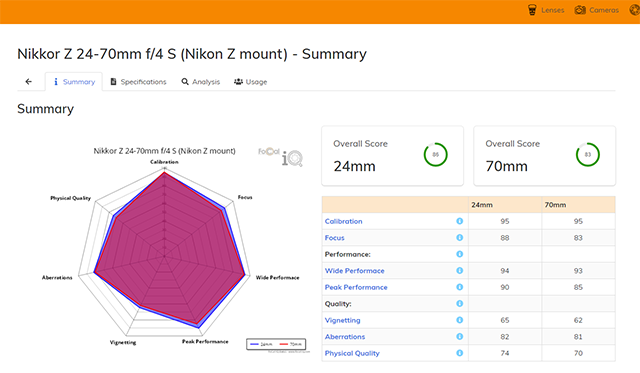This screenshot has height=373, width=640.
Task: Switch to the Usage tab
Action: click(251, 82)
